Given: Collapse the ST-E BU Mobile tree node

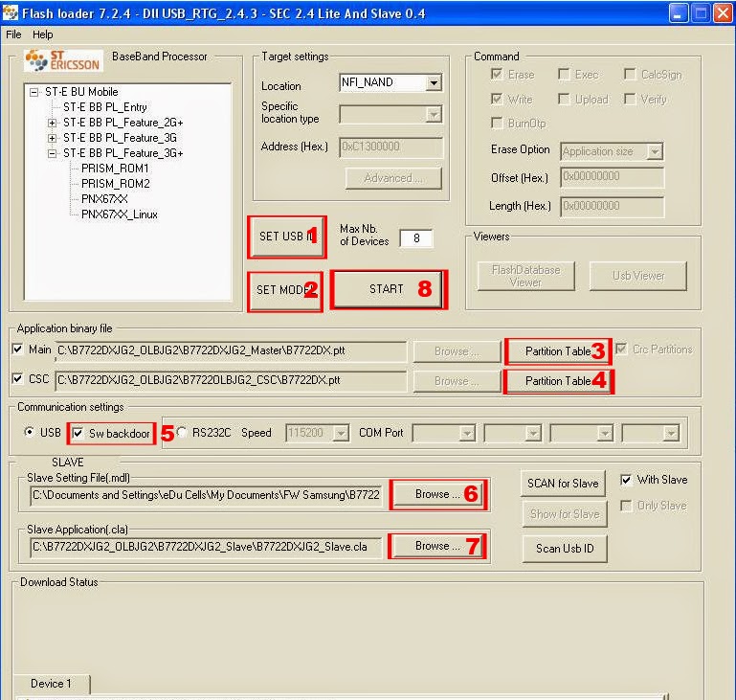Looking at the screenshot, I should coord(33,92).
